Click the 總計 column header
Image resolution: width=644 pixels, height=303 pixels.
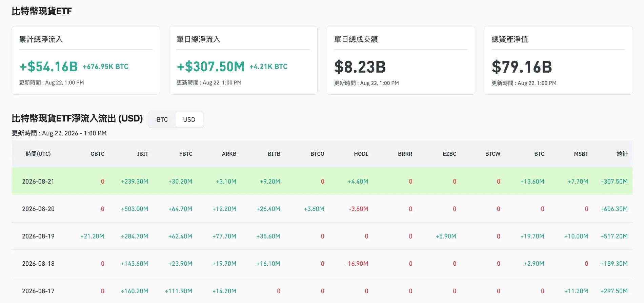point(622,154)
